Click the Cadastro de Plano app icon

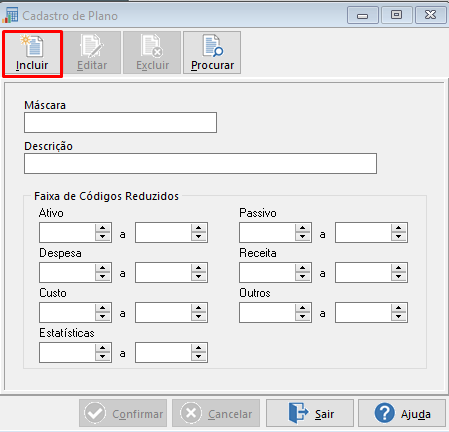click(10, 15)
